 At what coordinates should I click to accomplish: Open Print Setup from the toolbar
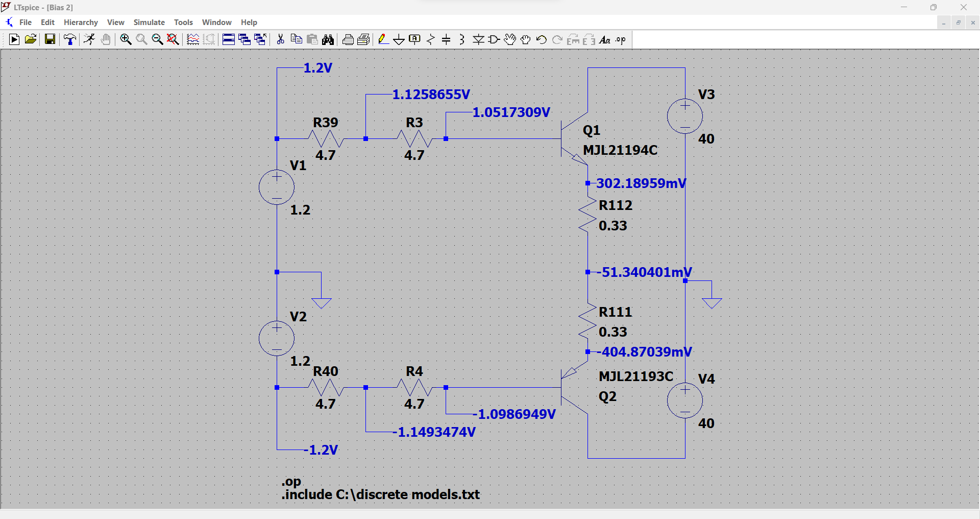tap(364, 39)
